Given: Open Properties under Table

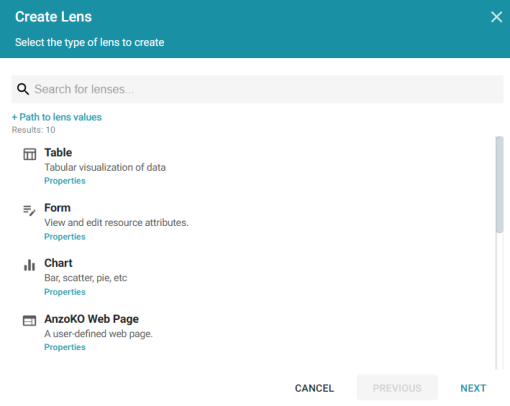Looking at the screenshot, I should point(65,181).
